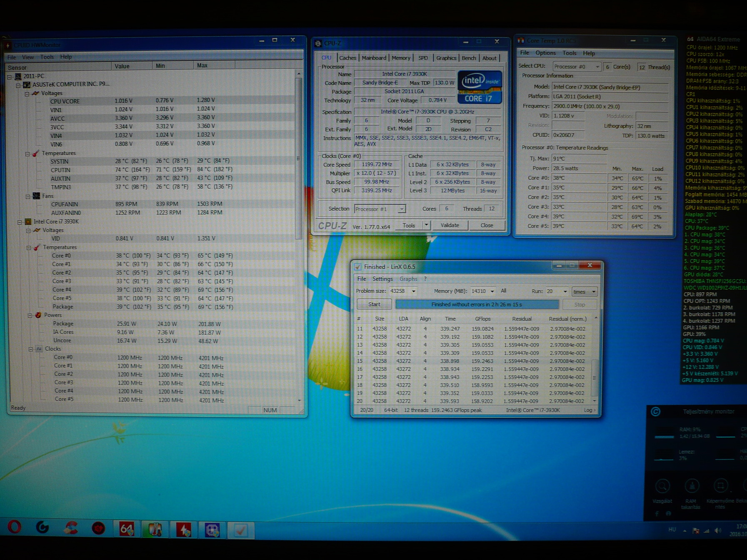Collapse the Clocks node in HWMonitor

pos(30,349)
